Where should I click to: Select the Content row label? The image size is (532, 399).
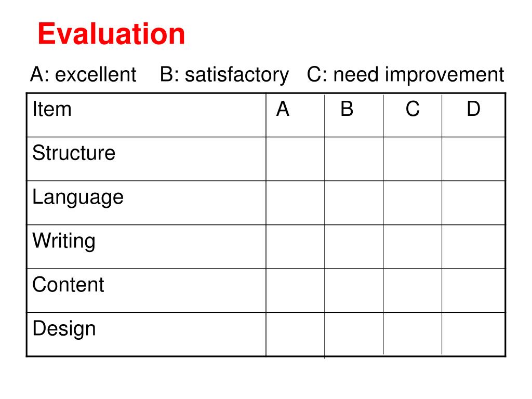pos(68,284)
